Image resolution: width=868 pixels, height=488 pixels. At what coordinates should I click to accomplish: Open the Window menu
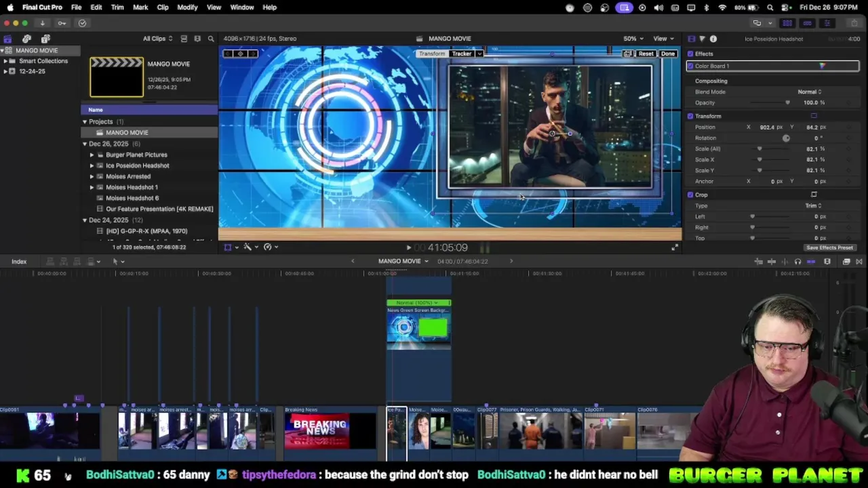[x=242, y=7]
